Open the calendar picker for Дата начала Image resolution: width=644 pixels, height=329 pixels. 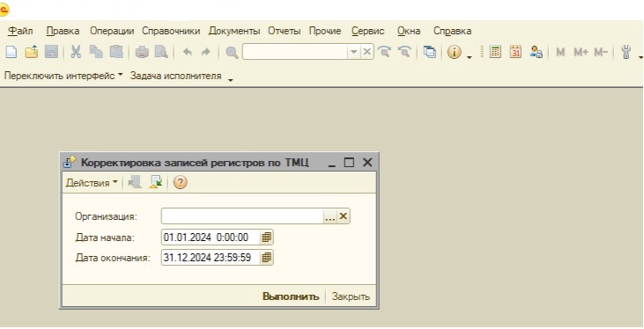point(267,238)
